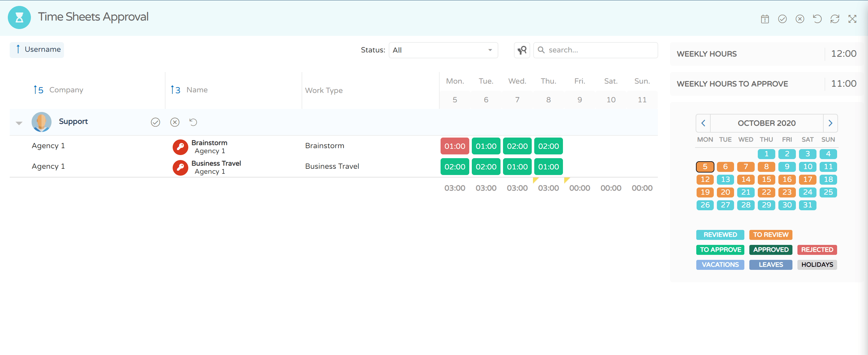Click the approve checkmark icon in header
Image resolution: width=868 pixels, height=355 pixels.
click(782, 19)
